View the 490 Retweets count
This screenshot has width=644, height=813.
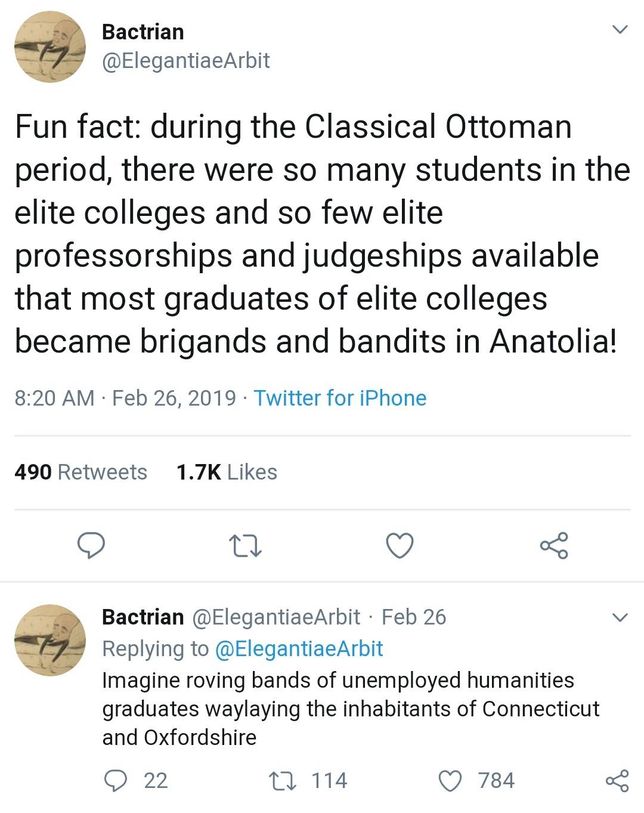pyautogui.click(x=81, y=472)
